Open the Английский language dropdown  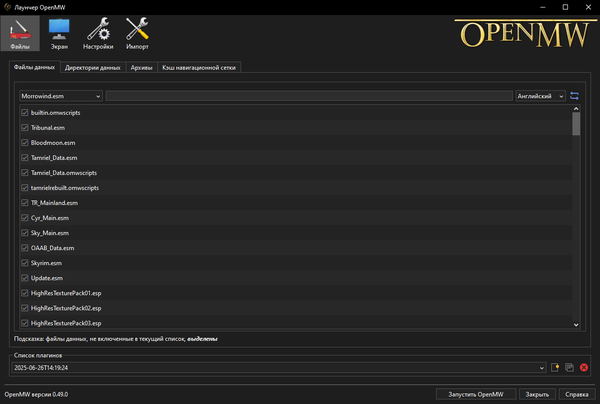pos(540,96)
